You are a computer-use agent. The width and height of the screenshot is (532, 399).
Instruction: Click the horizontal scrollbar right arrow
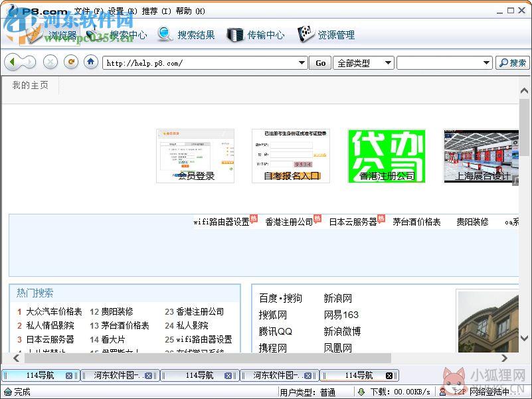[505, 358]
